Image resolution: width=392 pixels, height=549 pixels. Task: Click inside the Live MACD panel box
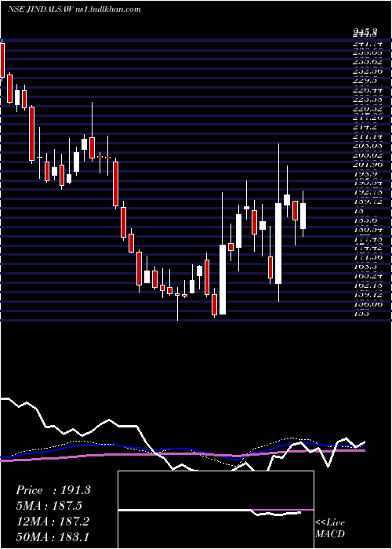[x=216, y=510]
